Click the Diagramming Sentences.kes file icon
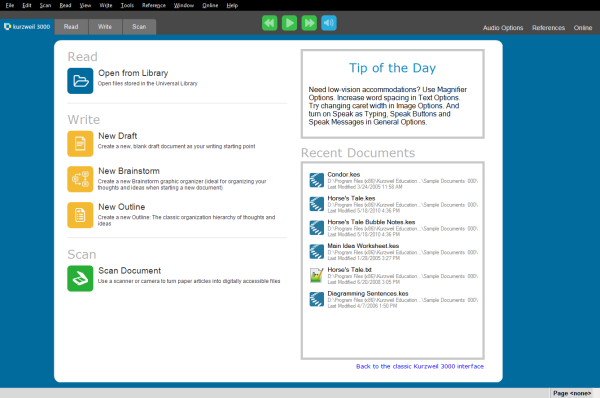 [x=316, y=299]
